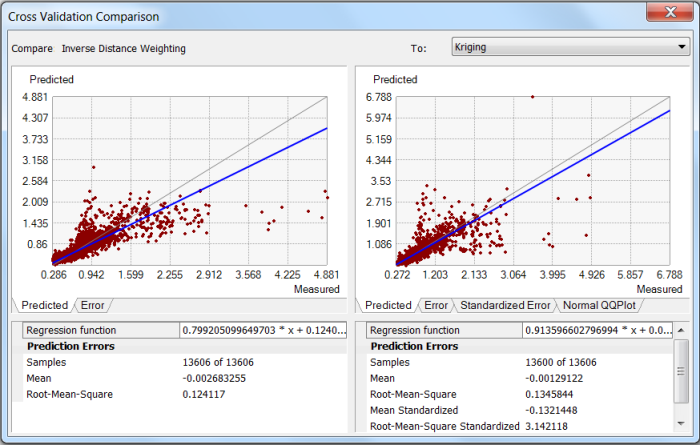Click the Measured axis label under IDW plot
700x445 pixels.
[x=317, y=289]
